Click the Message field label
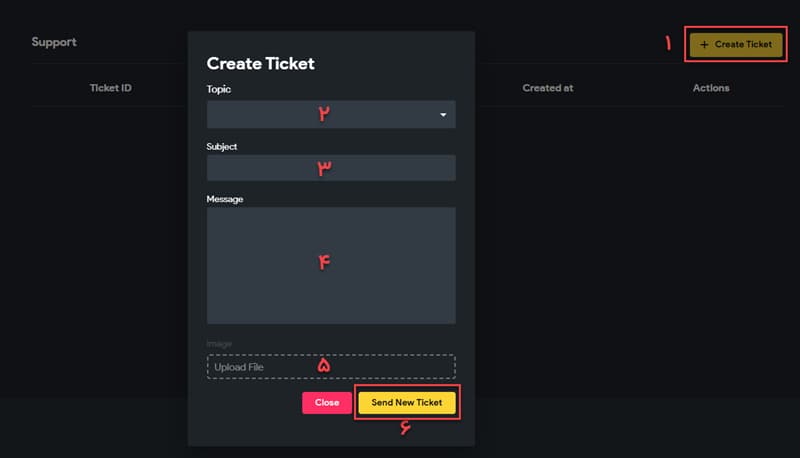This screenshot has width=800, height=458. point(224,199)
